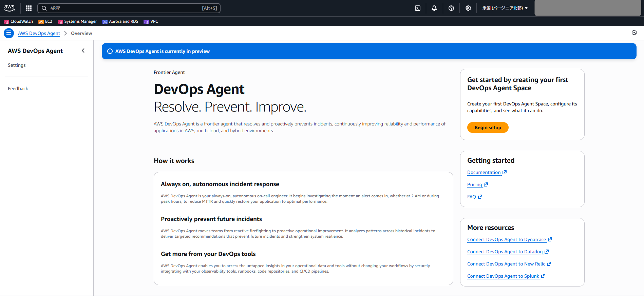Screen dimensions: 644x296
Task: Open the FAQ link
Action: coord(472,197)
